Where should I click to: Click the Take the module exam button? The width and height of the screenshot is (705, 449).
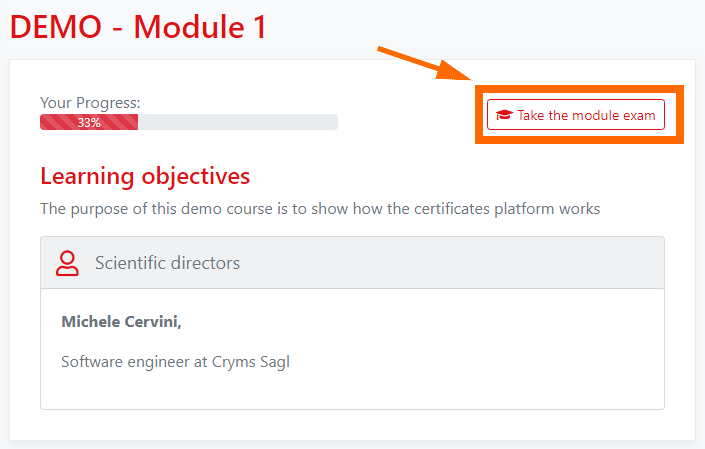click(576, 115)
